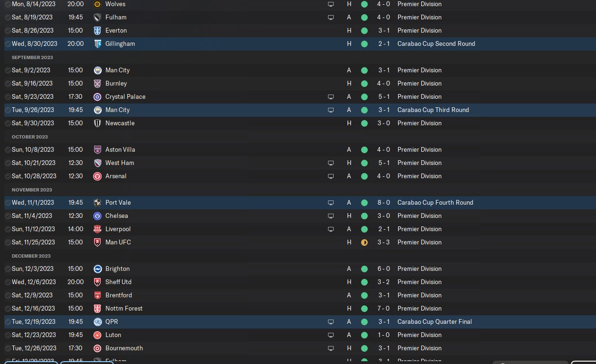Collapse the DECEMBER 2023 month header
This screenshot has width=596, height=364.
click(31, 256)
